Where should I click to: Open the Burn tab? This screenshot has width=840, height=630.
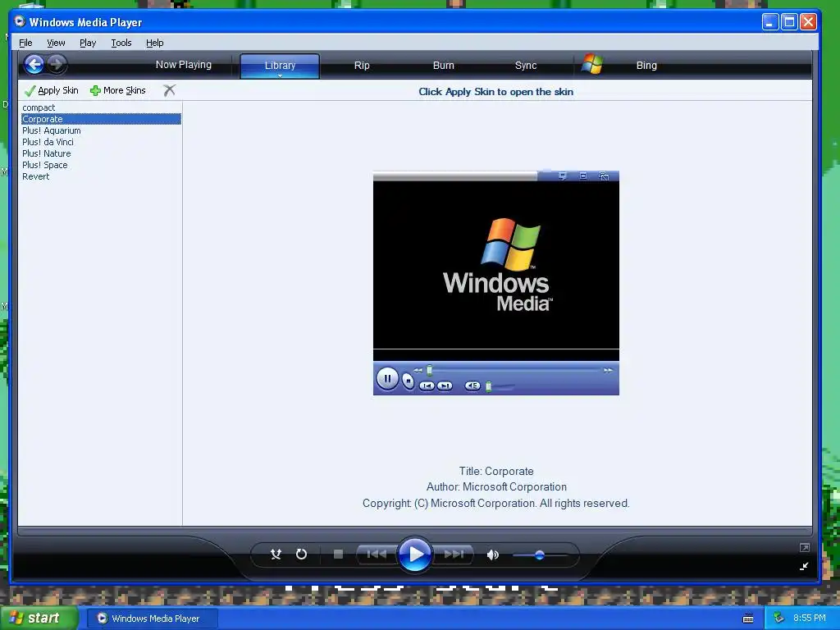[443, 66]
